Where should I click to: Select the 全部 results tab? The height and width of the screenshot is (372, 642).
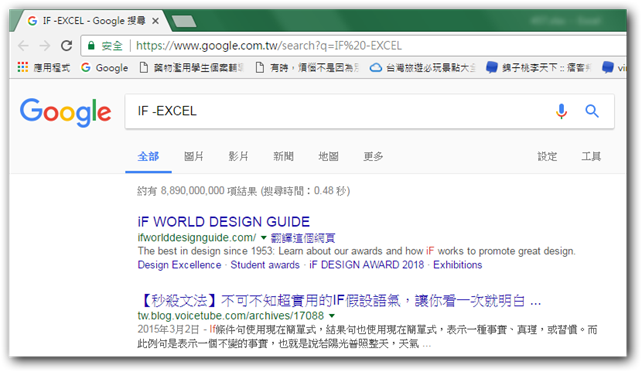coord(148,156)
